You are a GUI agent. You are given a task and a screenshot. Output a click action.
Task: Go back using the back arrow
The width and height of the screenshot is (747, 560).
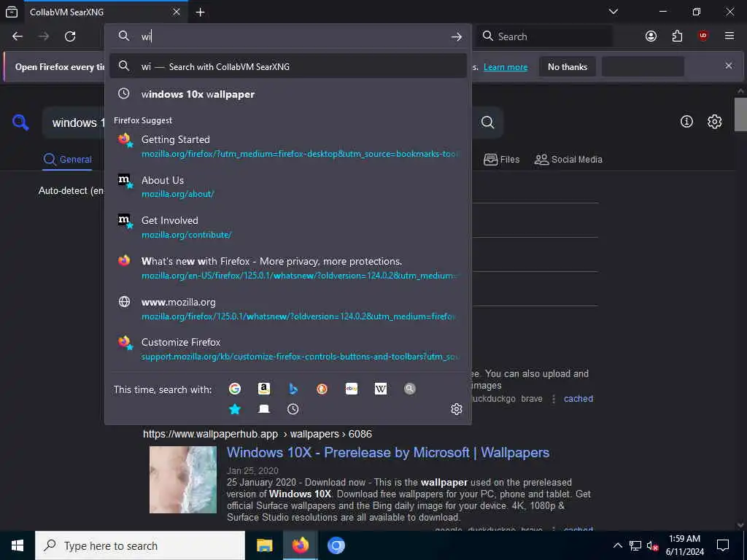point(18,36)
